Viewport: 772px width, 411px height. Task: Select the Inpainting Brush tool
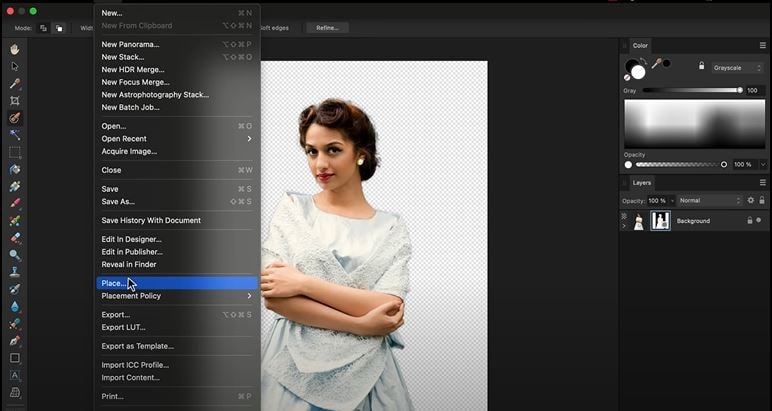tap(15, 323)
